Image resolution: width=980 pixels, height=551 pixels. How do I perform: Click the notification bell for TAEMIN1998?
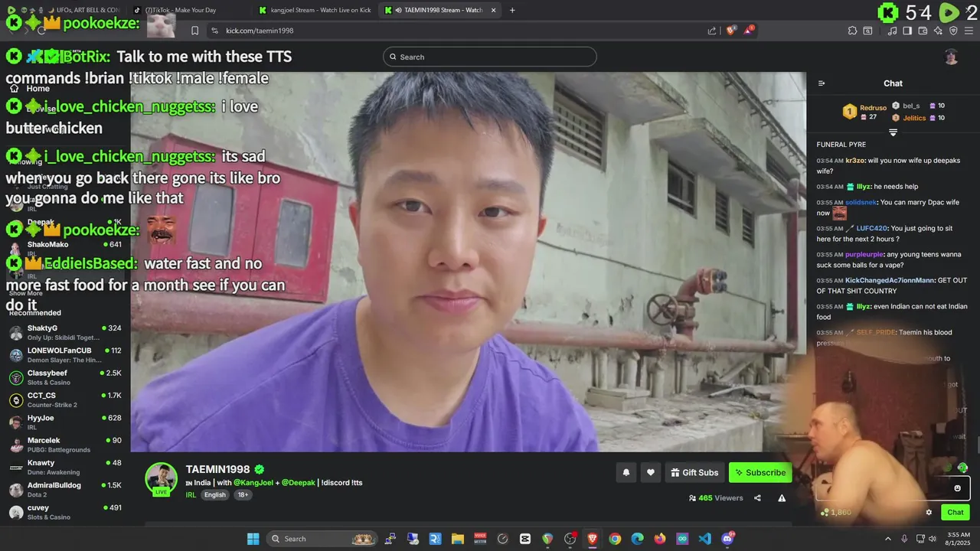[x=626, y=473]
